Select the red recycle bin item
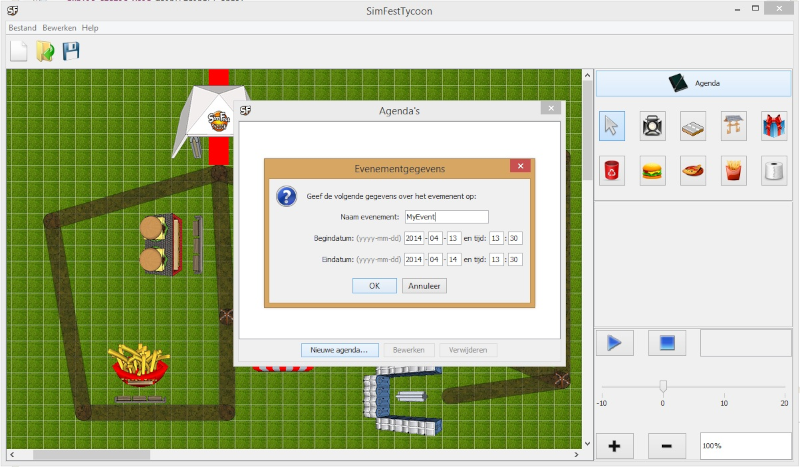 coord(612,170)
